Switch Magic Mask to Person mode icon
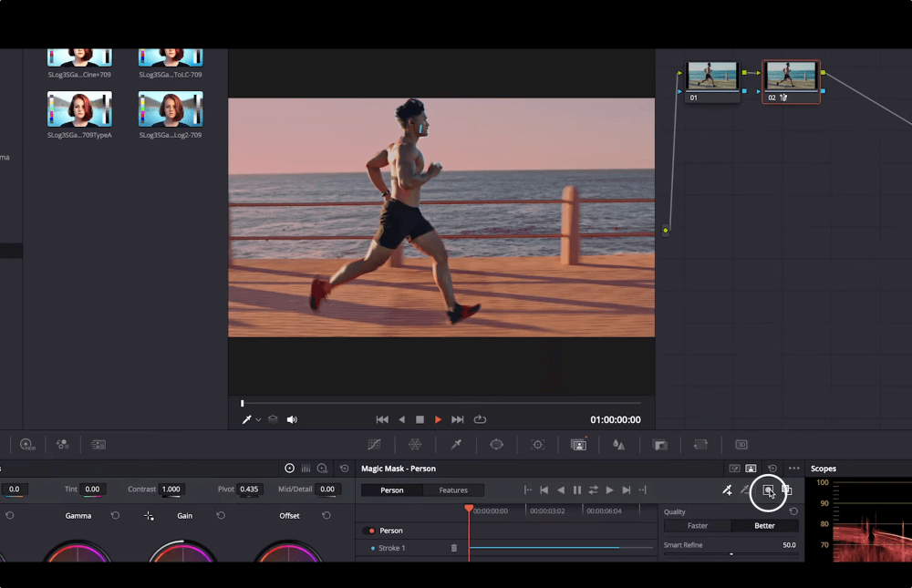Viewport: 912px width, 588px height. 751,469
